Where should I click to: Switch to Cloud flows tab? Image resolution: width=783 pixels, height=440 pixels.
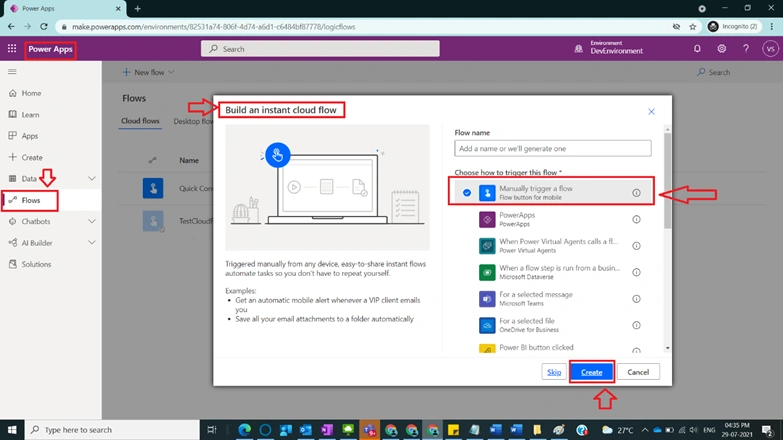140,121
